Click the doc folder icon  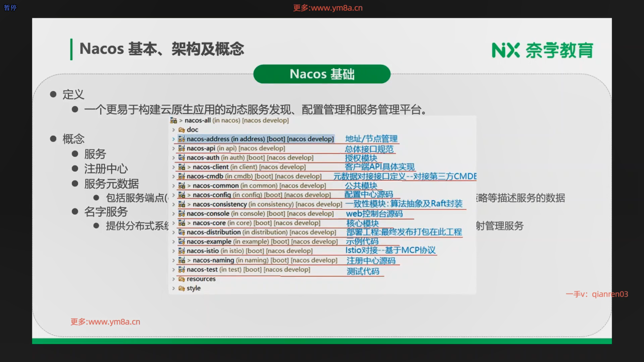point(181,130)
